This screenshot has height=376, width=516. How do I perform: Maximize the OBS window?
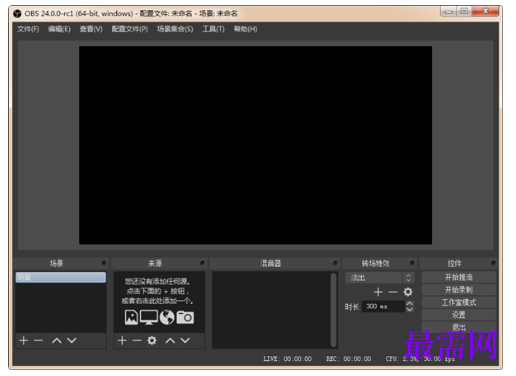[464, 11]
